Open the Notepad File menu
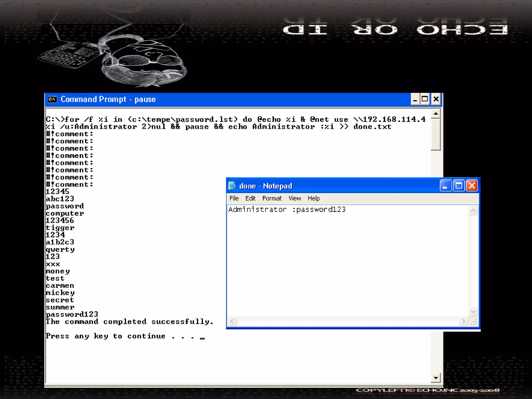 [x=234, y=198]
